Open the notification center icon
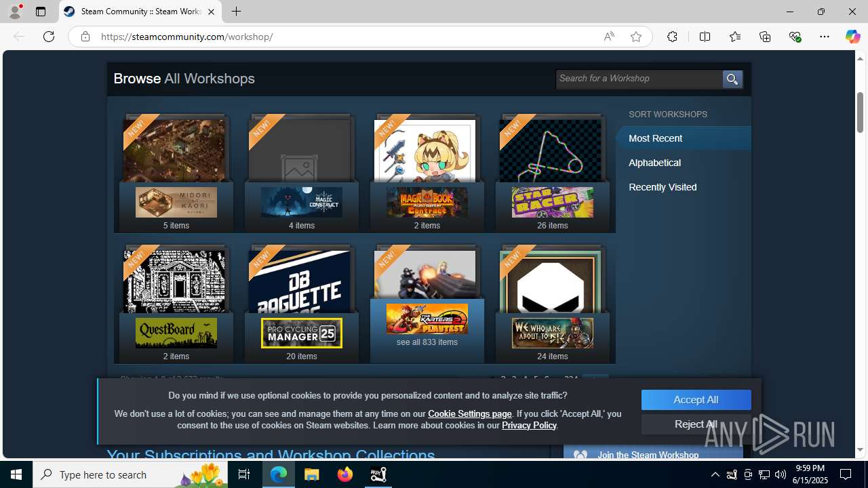Image resolution: width=868 pixels, height=488 pixels. 846,474
